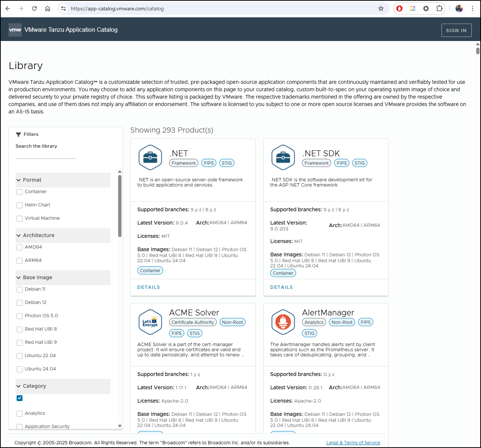Open the Legal & Terms of Service link

[x=353, y=443]
